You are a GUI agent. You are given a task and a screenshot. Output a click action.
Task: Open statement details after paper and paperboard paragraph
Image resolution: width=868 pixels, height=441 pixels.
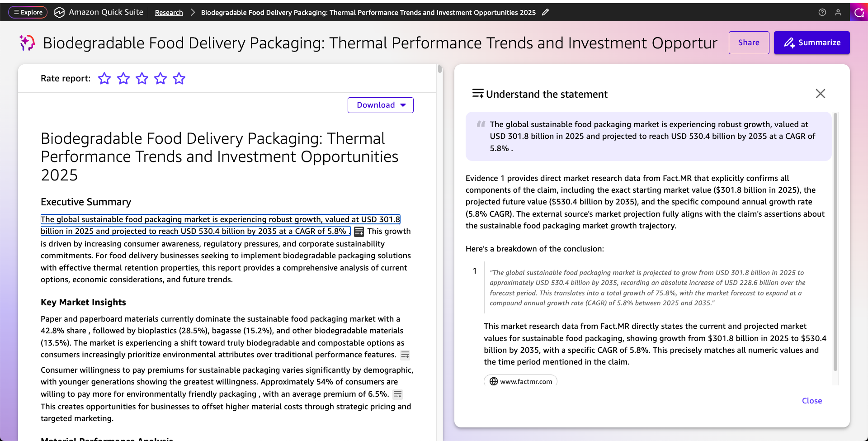click(405, 355)
